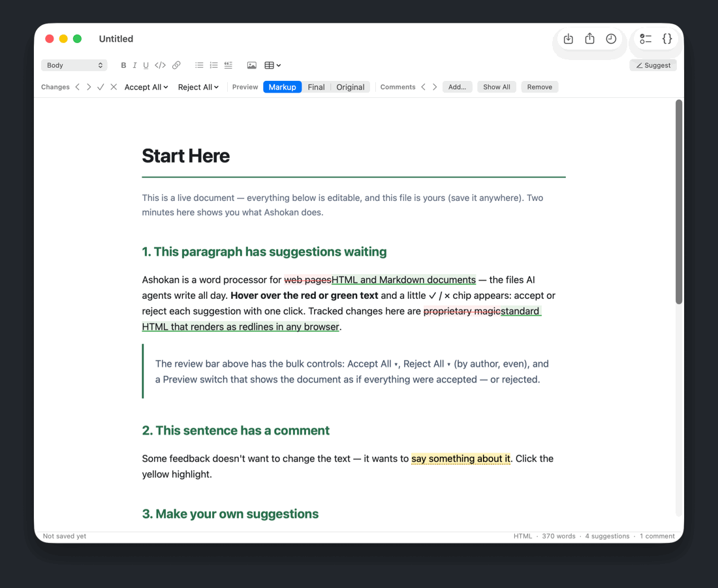
Task: Toggle the outline checklist panel icon
Action: click(646, 39)
